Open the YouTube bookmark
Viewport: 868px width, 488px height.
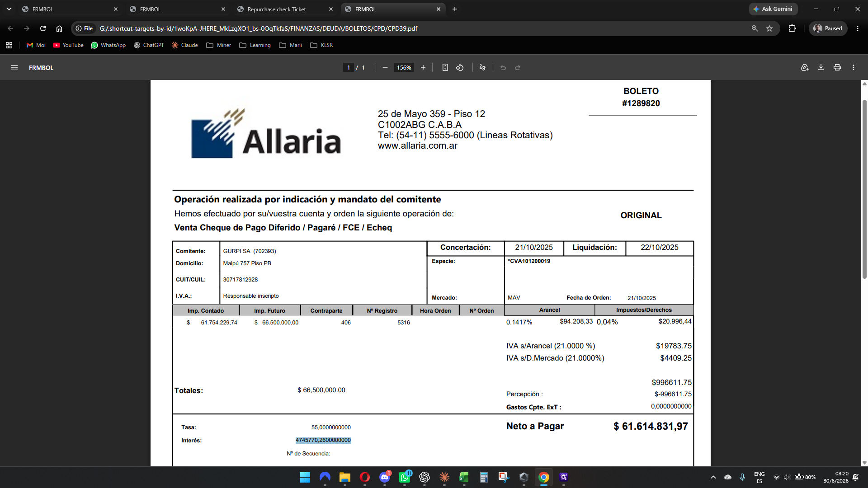click(68, 45)
